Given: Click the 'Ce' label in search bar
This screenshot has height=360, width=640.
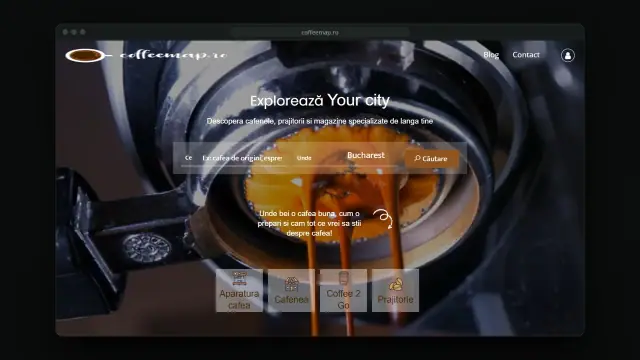Looking at the screenshot, I should click(x=188, y=158).
